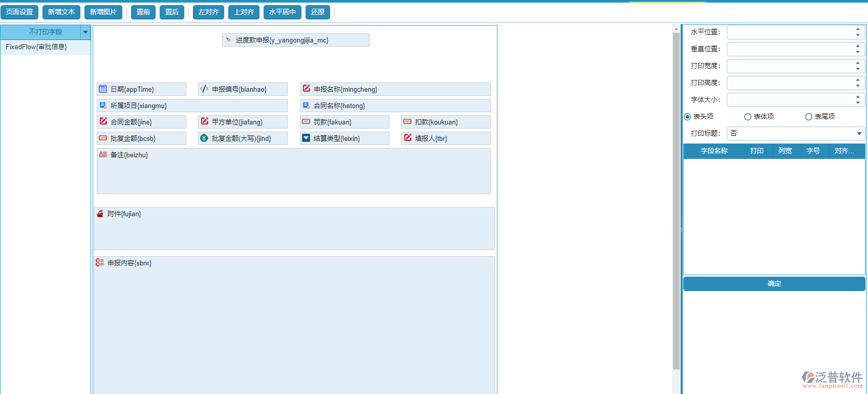The width and height of the screenshot is (868, 394).
Task: Click the list icon beside 申报内容{sbnr}
Action: [100, 263]
